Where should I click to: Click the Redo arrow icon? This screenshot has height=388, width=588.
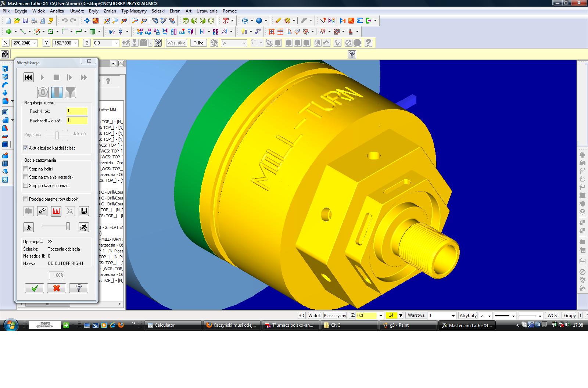tap(73, 21)
